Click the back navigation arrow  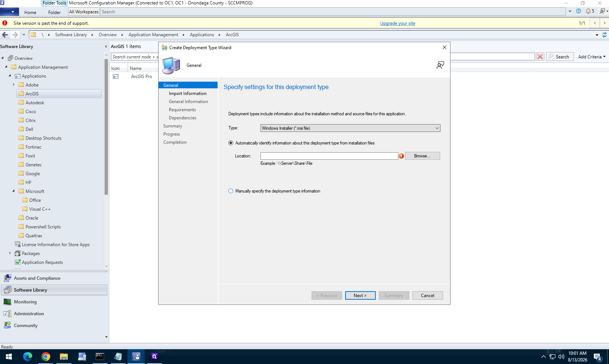coord(5,35)
